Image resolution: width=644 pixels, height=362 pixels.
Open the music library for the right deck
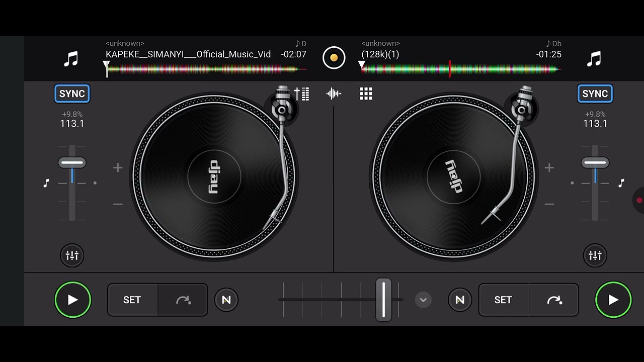click(594, 59)
